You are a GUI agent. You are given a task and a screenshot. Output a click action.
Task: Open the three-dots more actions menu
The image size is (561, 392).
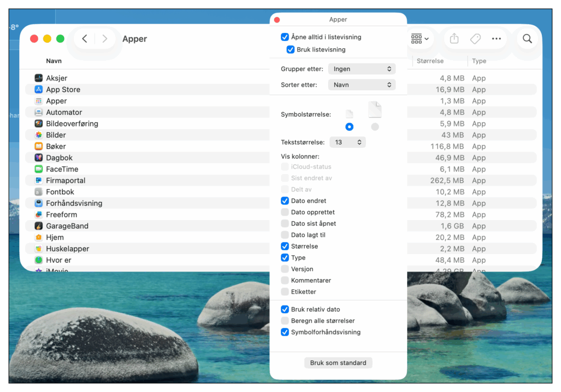click(496, 39)
